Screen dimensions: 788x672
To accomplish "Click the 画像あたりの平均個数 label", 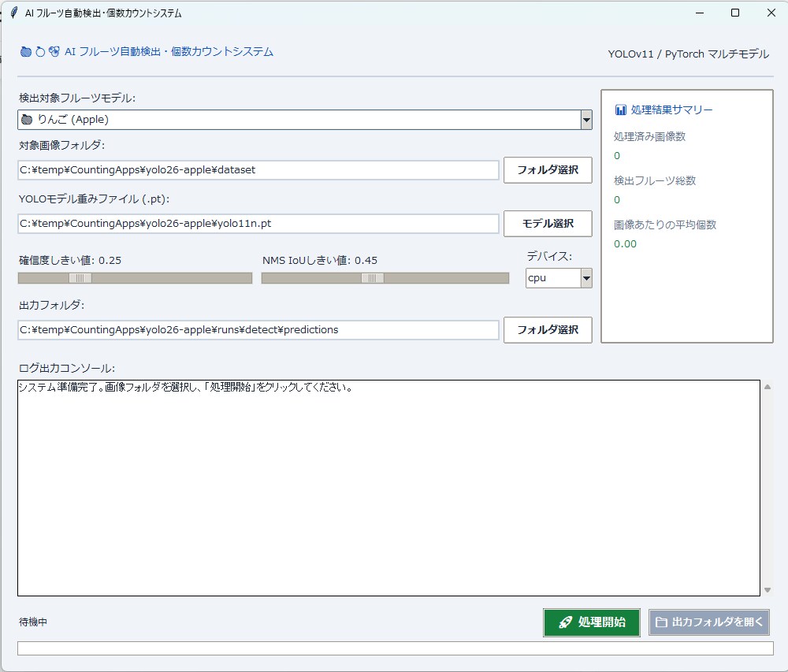I will 665,225.
